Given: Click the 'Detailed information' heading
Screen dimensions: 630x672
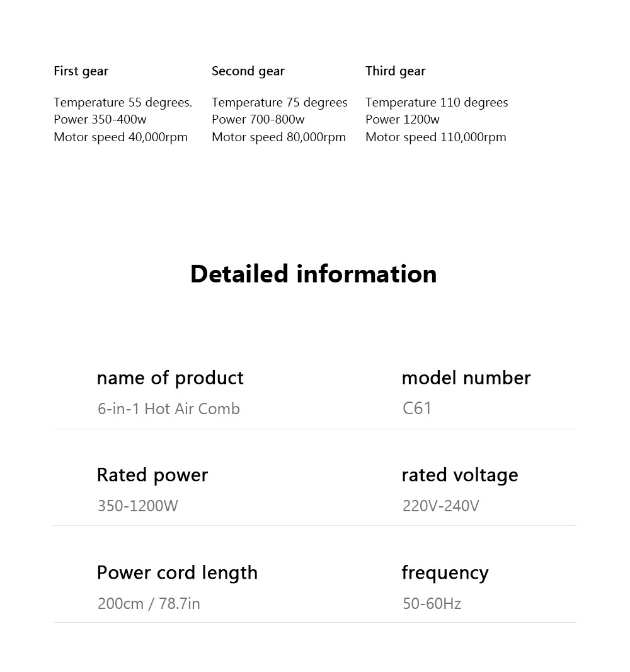Looking at the screenshot, I should click(x=313, y=274).
